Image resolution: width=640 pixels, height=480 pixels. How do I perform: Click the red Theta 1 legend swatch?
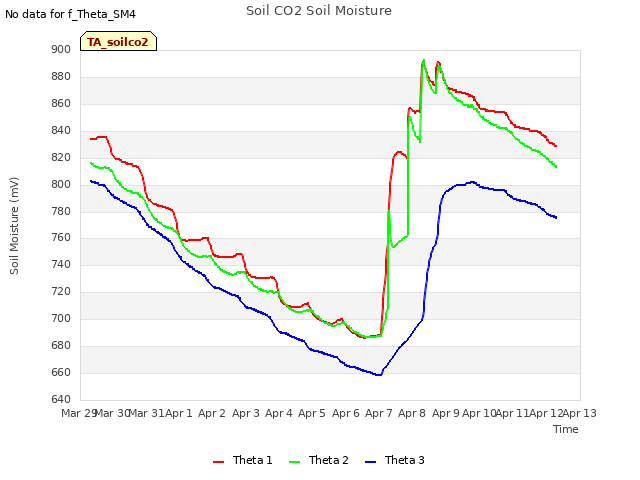[218, 462]
